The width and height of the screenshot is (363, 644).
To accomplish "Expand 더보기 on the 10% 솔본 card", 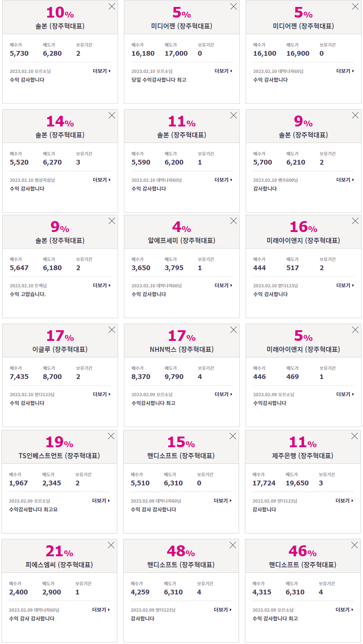I will tap(102, 71).
